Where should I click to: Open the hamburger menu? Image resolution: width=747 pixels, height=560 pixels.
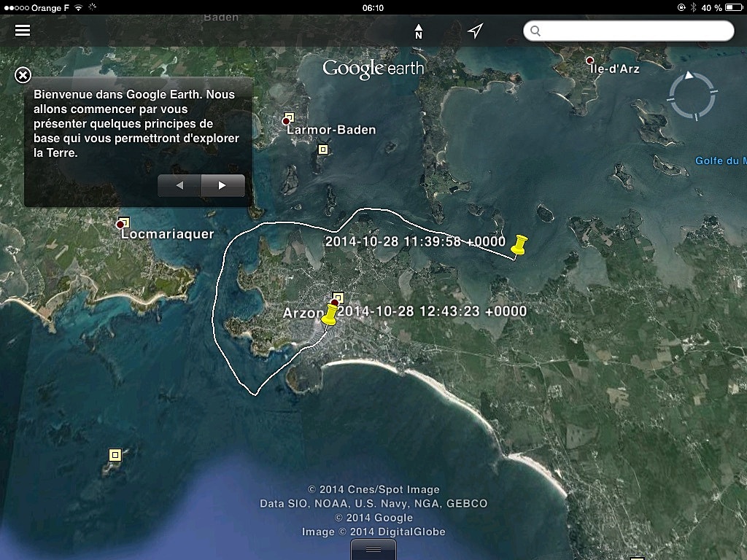pos(23,31)
